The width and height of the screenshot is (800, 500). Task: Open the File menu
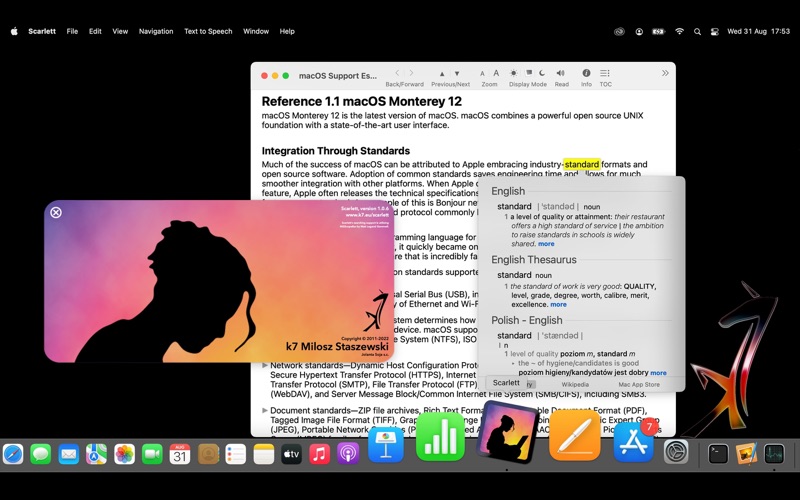(x=72, y=31)
